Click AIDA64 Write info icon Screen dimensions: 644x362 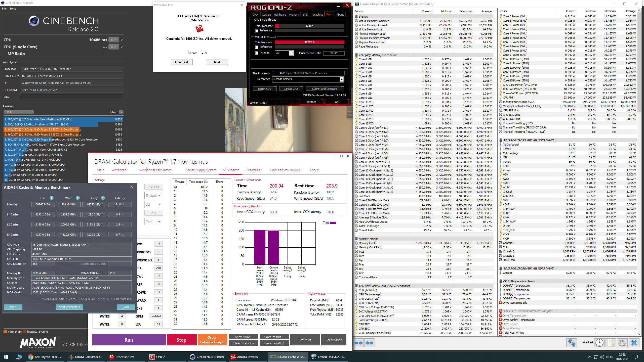point(78,198)
